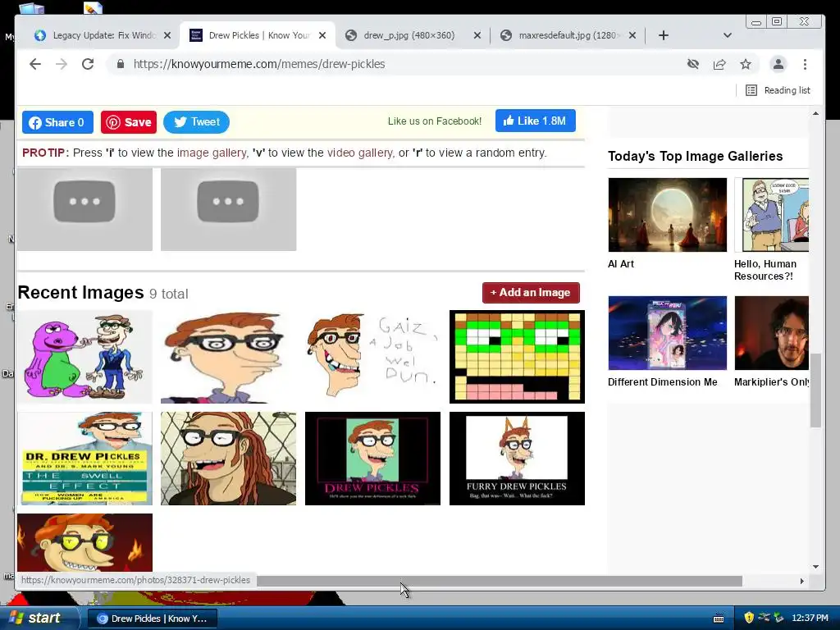
Task: Open the pixel-art grid face image
Action: pyautogui.click(x=517, y=357)
